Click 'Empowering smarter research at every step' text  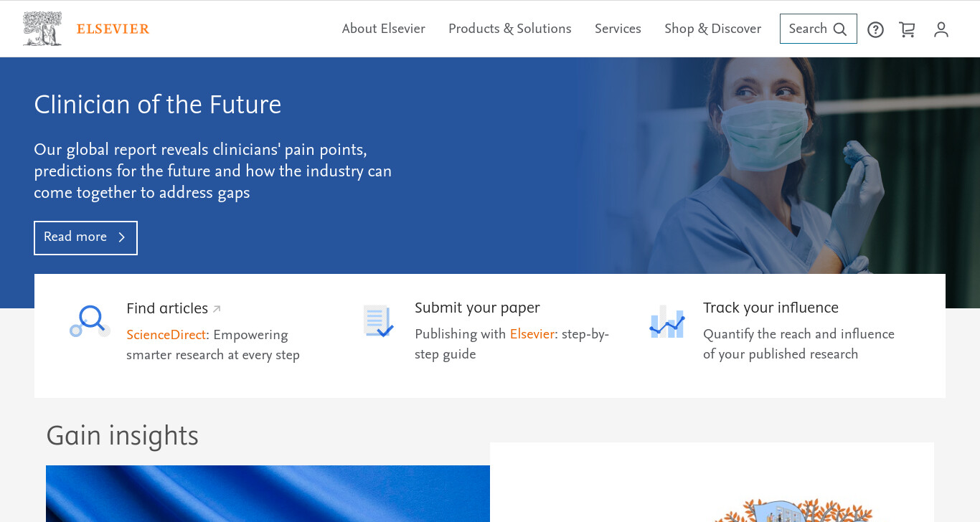coord(213,345)
